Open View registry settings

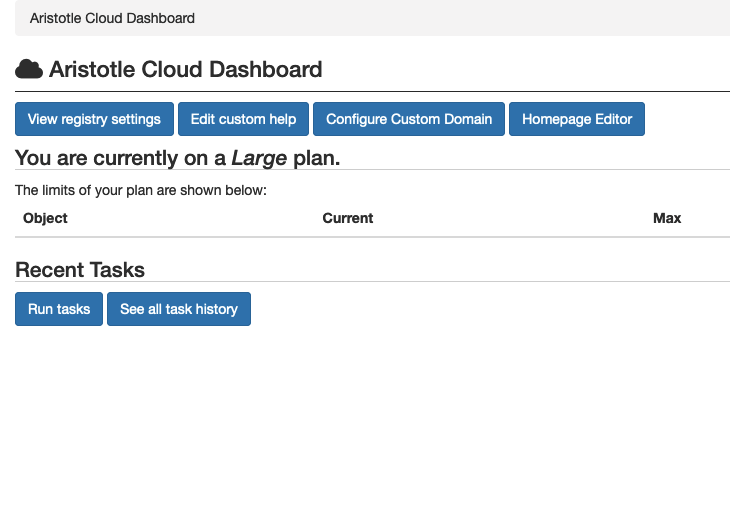point(94,119)
